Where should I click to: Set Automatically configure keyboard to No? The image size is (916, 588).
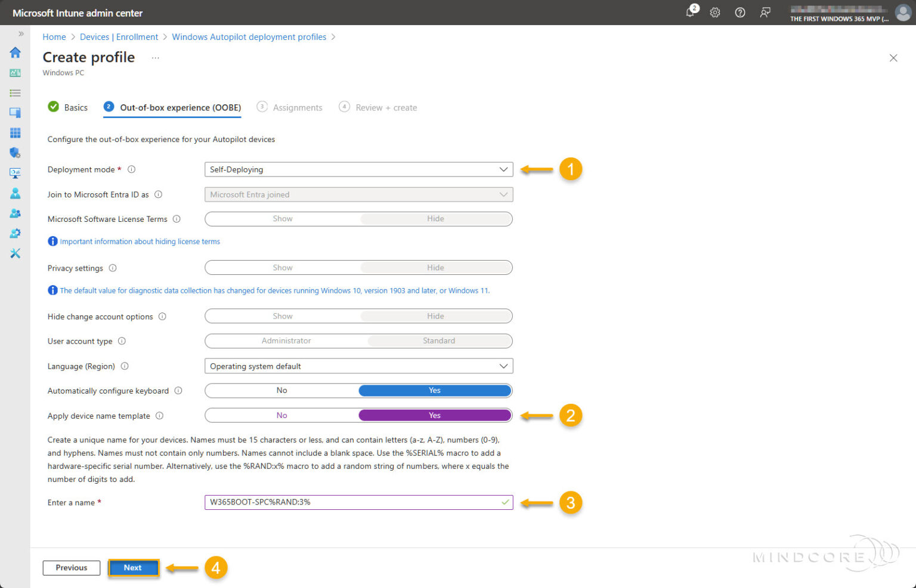[x=281, y=391]
